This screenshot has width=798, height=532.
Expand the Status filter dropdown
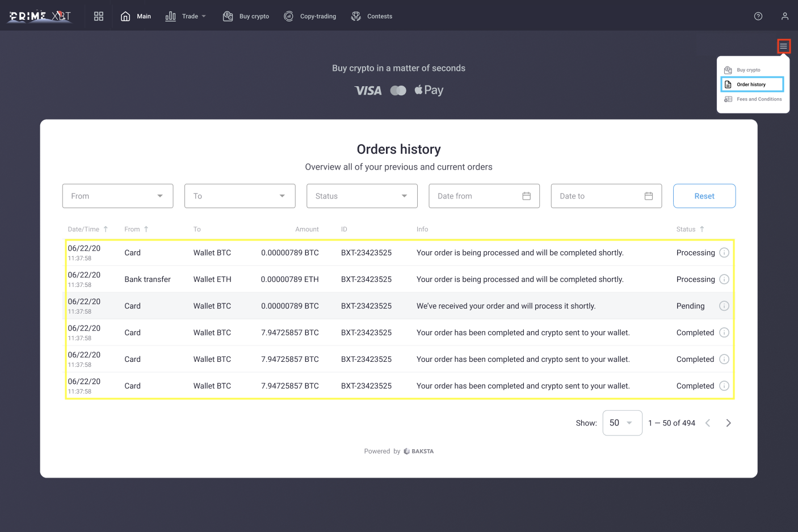(362, 196)
